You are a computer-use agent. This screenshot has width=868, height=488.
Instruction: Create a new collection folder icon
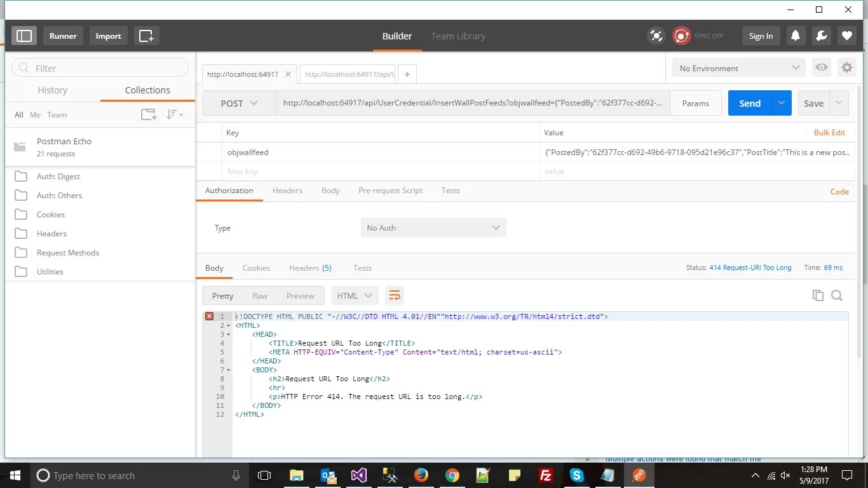tap(149, 114)
